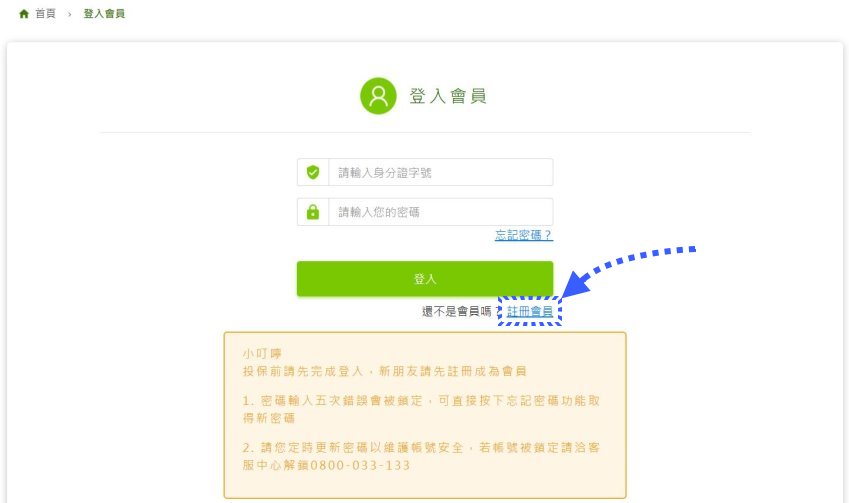Go to 首頁 breadcrumb link

point(45,14)
